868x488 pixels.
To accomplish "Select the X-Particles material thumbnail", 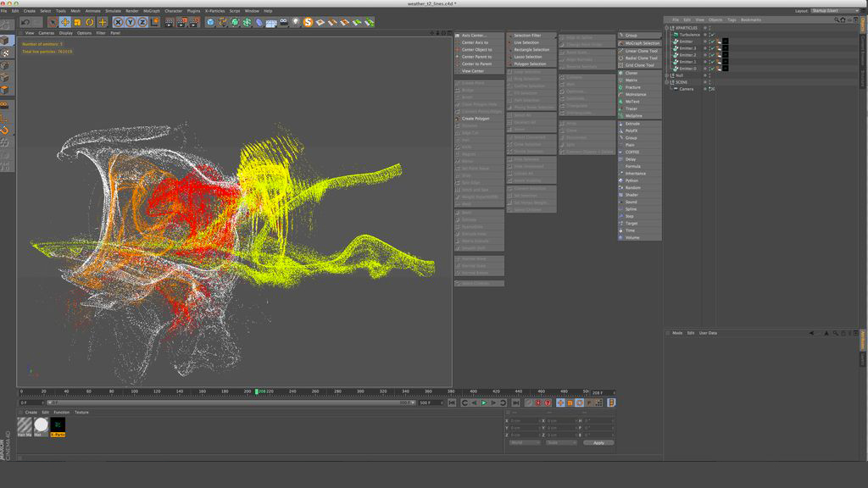I will [x=58, y=425].
